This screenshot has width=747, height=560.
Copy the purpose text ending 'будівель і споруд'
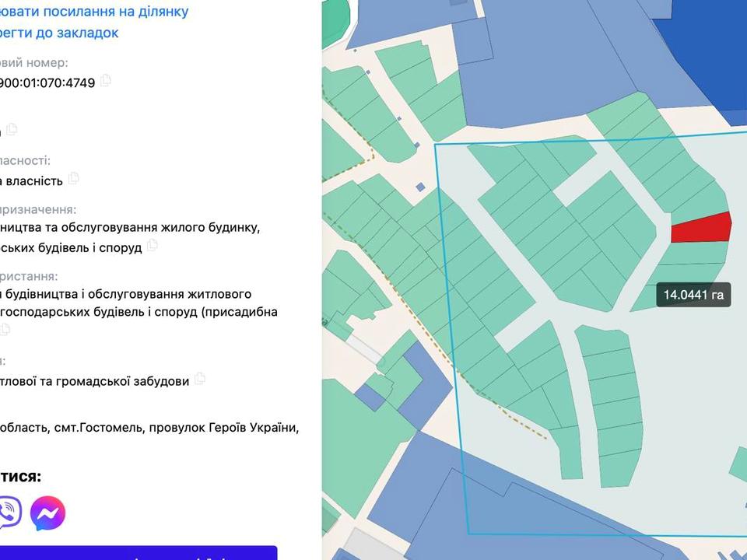(x=153, y=246)
